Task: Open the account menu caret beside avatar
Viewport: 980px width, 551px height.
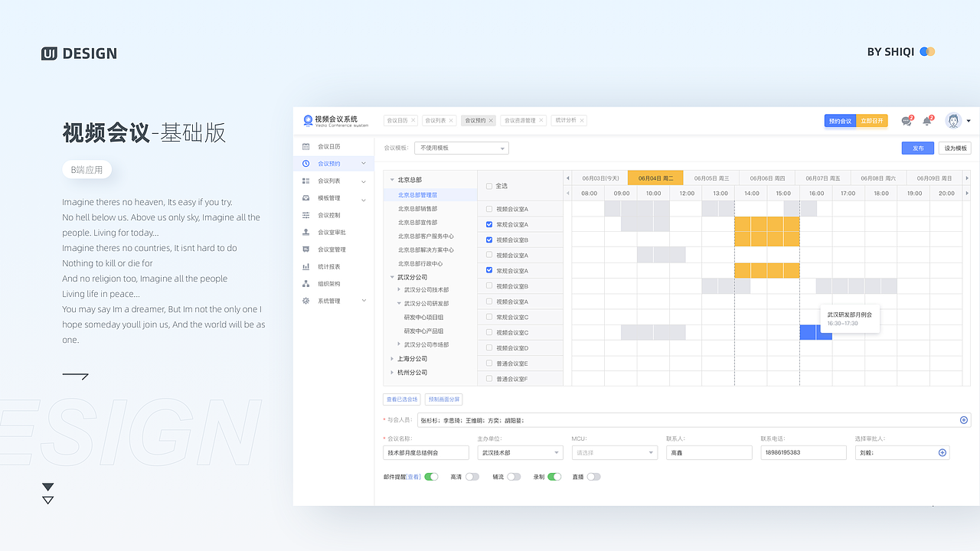Action: click(969, 121)
